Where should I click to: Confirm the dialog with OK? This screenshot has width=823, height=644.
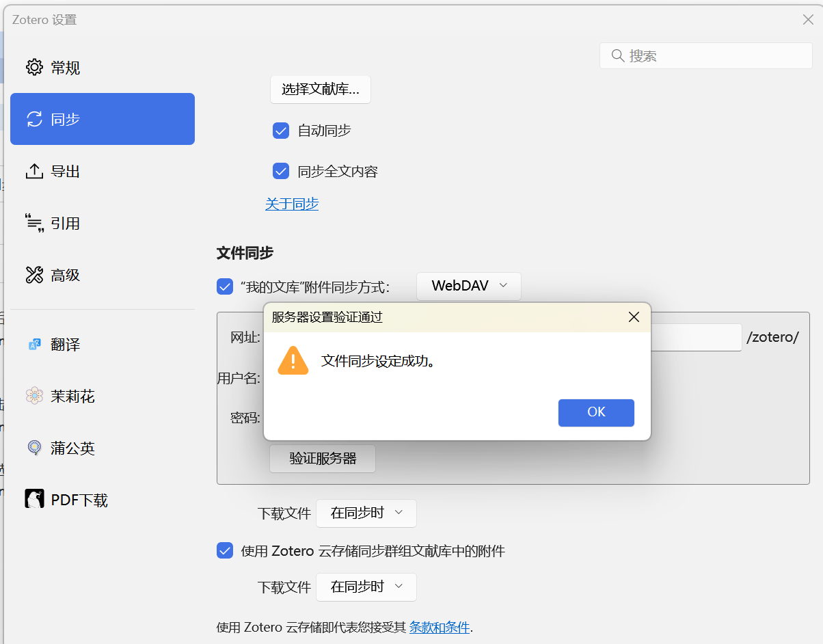tap(596, 412)
